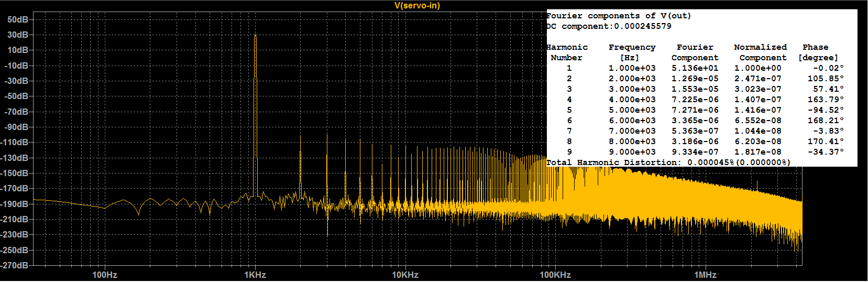Select the 'Phase [degree]' column header

818,52
